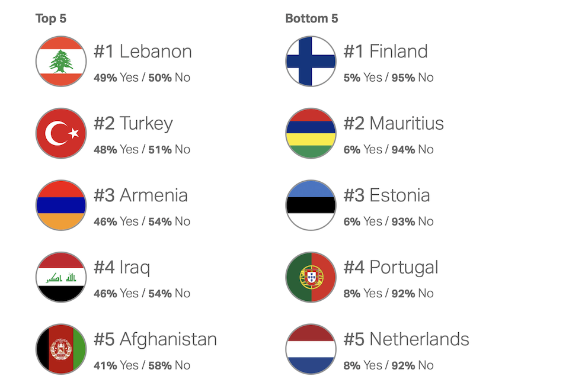Open the #1 Lebanon country name

pyautogui.click(x=143, y=52)
